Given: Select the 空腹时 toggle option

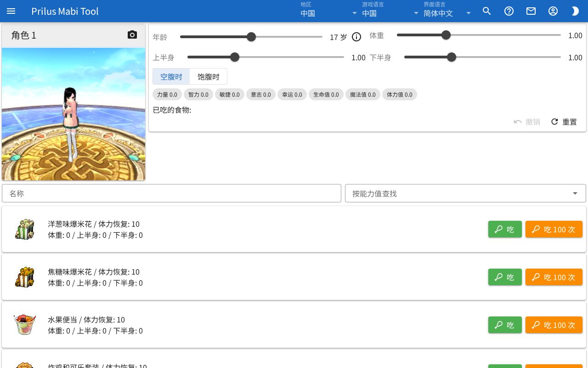Looking at the screenshot, I should [x=171, y=77].
